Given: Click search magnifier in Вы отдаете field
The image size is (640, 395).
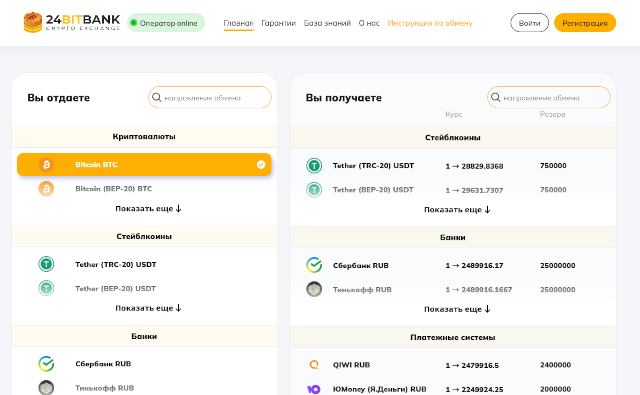Looking at the screenshot, I should tap(156, 98).
